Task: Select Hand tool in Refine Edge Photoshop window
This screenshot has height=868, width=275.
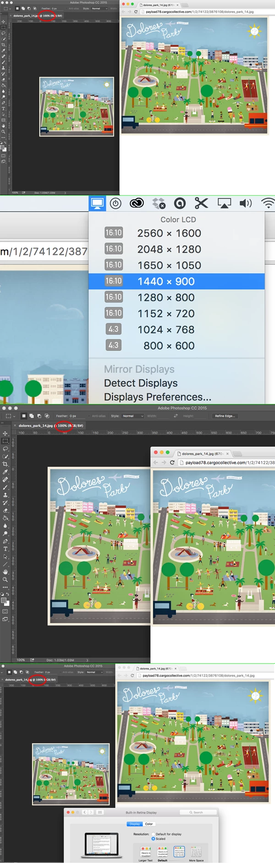Action: tap(5, 572)
